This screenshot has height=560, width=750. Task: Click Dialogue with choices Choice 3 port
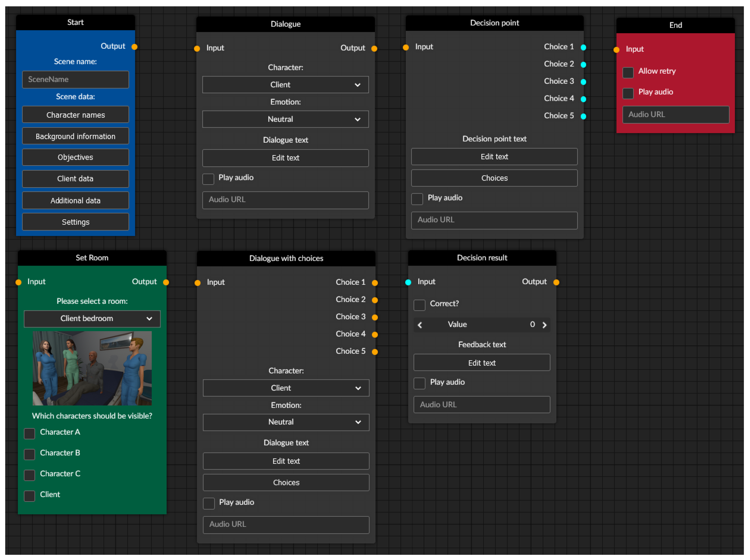tap(375, 317)
